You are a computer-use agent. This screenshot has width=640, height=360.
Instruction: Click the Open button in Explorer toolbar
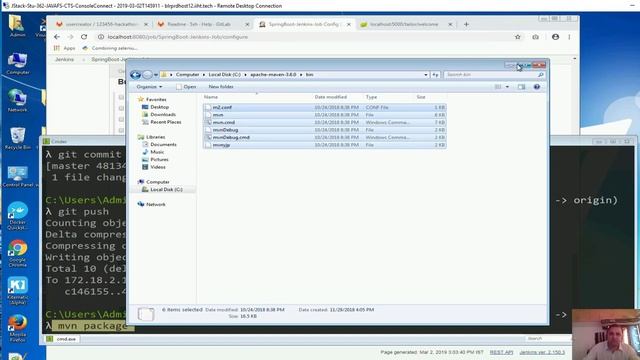point(186,87)
